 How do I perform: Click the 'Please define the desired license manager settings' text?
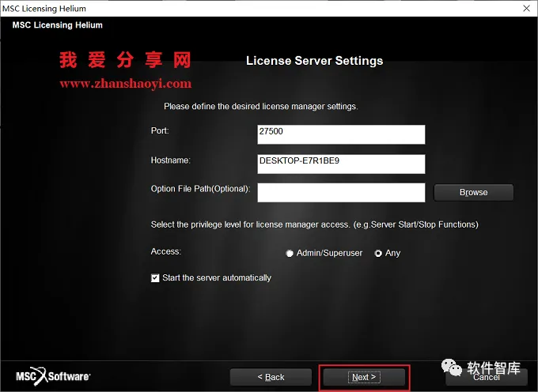click(x=261, y=107)
